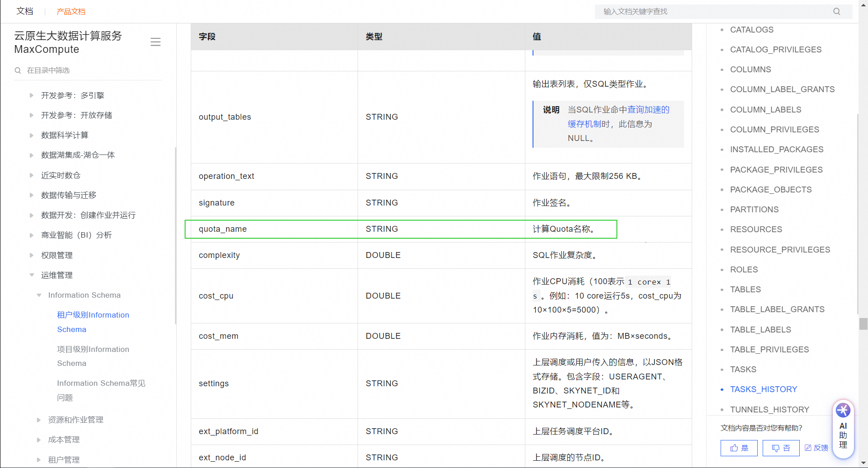Viewport: 868px width, 468px height.
Task: Follow the '查询加速的缓存机制' link
Action: [618, 117]
